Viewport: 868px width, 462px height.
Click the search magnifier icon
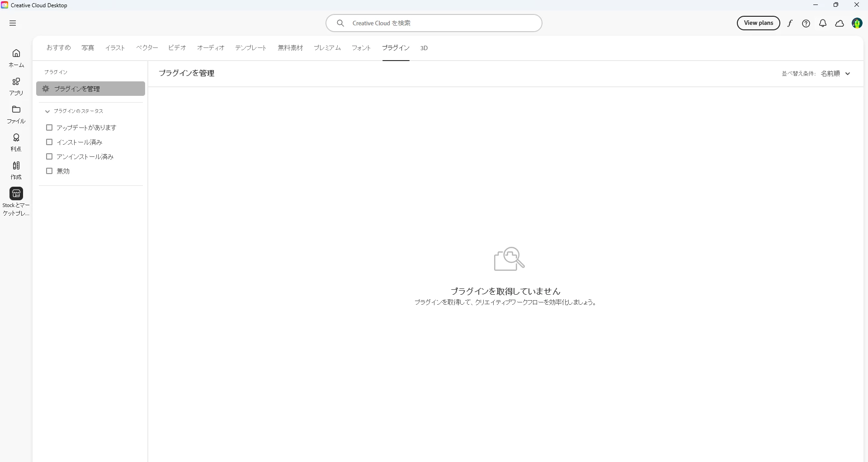point(340,23)
